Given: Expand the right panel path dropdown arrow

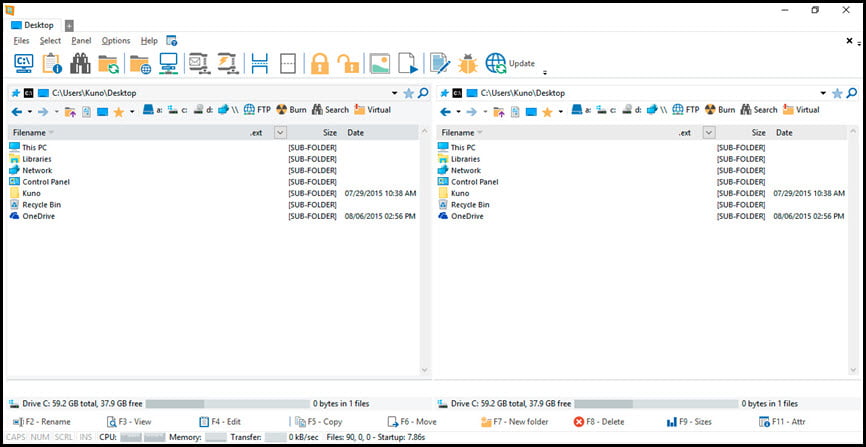Looking at the screenshot, I should pos(823,93).
